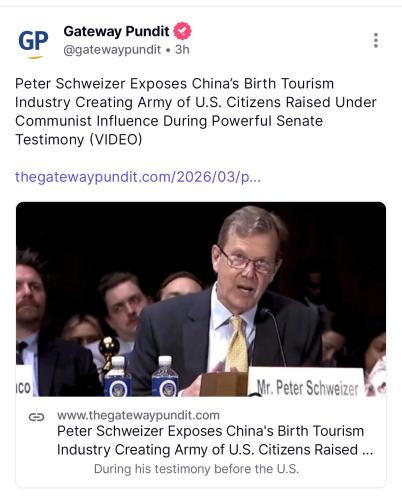Click the chain link icon in preview card

[x=36, y=417]
